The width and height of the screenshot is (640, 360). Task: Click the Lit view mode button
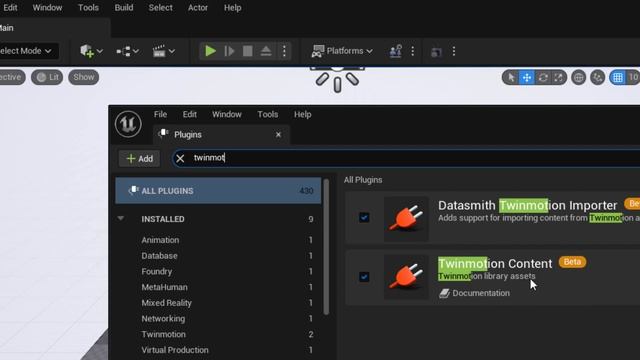pos(47,77)
